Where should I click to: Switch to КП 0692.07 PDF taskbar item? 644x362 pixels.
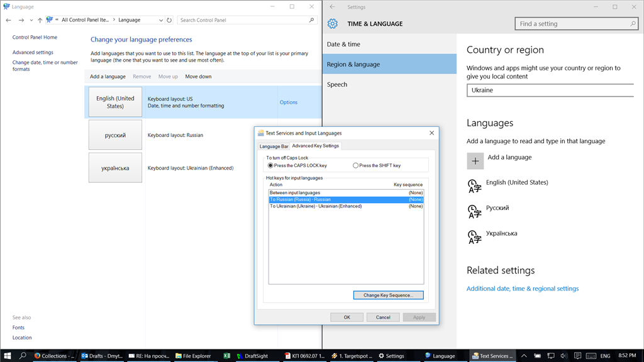pyautogui.click(x=305, y=356)
